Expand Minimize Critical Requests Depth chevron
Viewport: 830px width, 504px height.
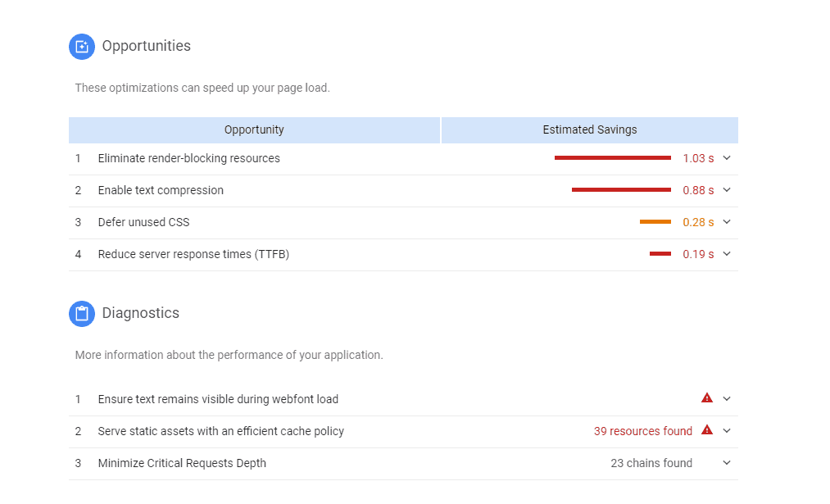[x=727, y=463]
